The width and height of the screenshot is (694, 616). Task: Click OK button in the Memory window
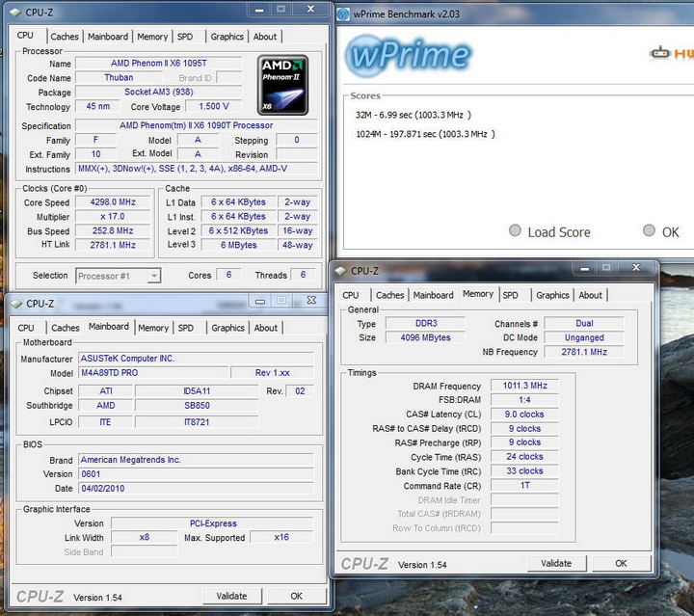click(x=621, y=563)
